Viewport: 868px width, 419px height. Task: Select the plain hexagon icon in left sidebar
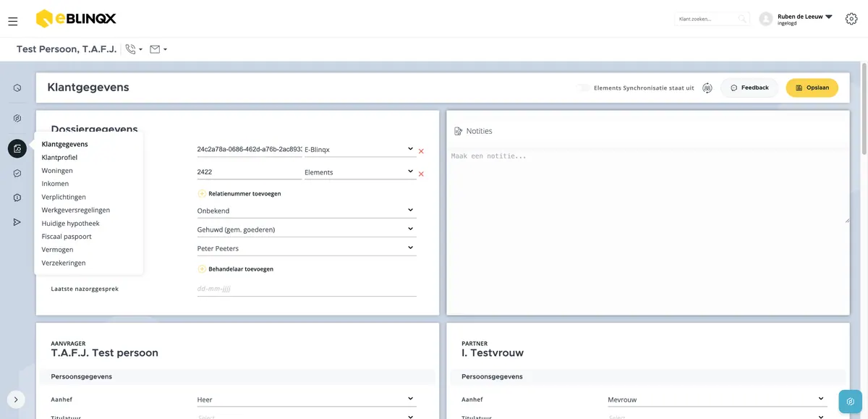(17, 88)
